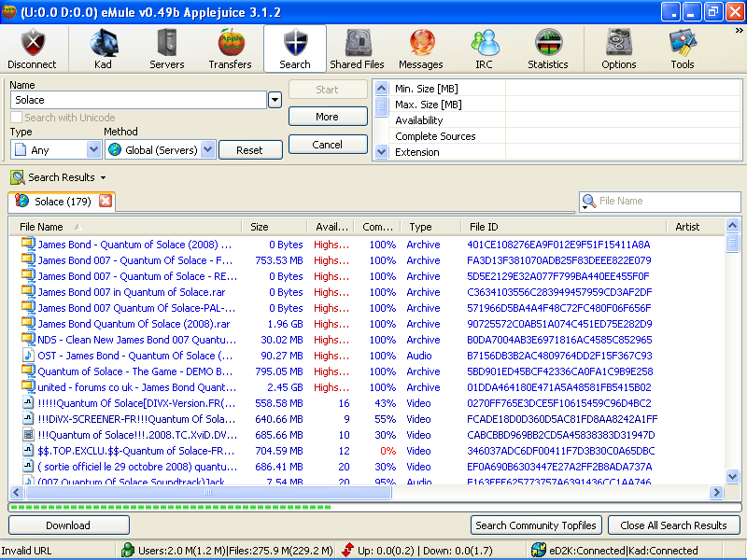The height and width of the screenshot is (560, 747).
Task: Click the toolbar overflow chevron
Action: click(x=739, y=31)
